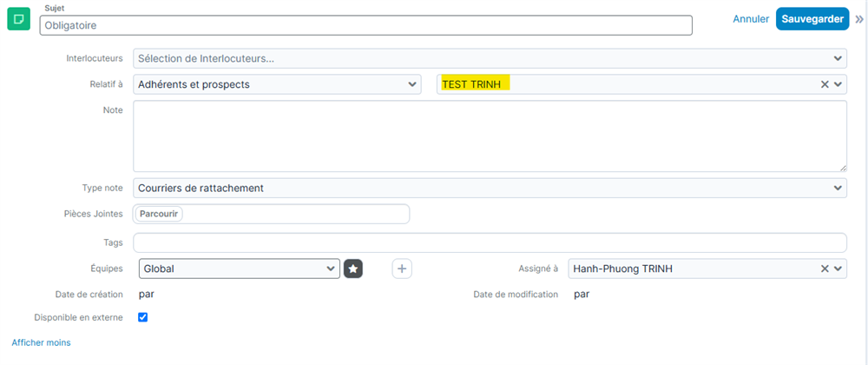The image size is (868, 365).
Task: Expand the TEST TRINH record dropdown arrow
Action: pyautogui.click(x=838, y=84)
